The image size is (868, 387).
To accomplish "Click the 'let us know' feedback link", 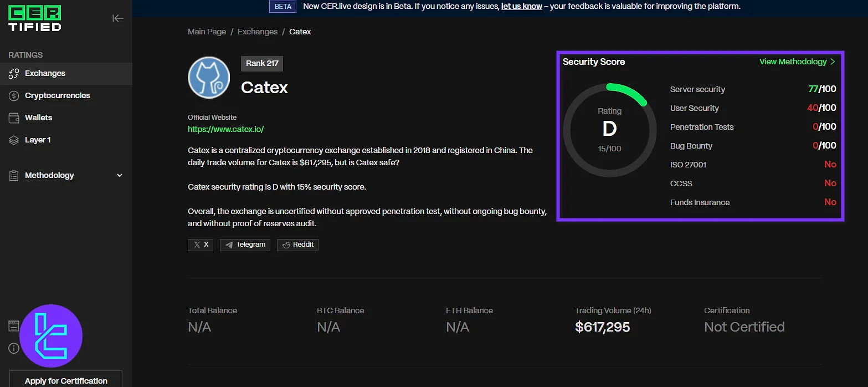I will point(521,7).
